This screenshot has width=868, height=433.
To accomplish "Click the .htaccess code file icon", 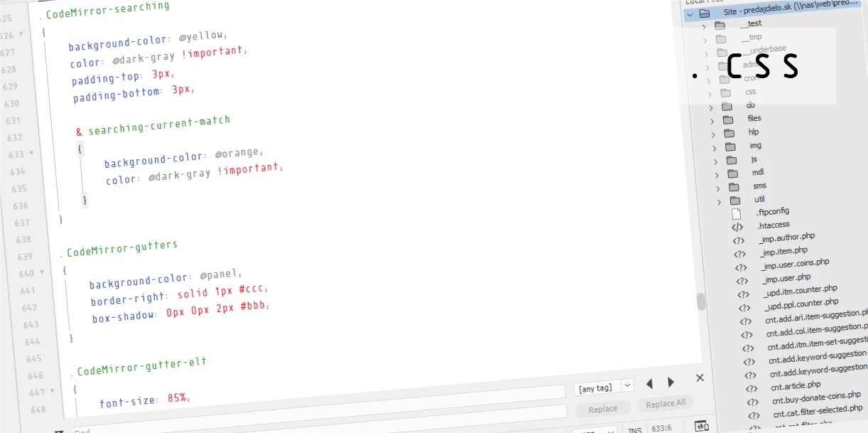I will (x=737, y=227).
